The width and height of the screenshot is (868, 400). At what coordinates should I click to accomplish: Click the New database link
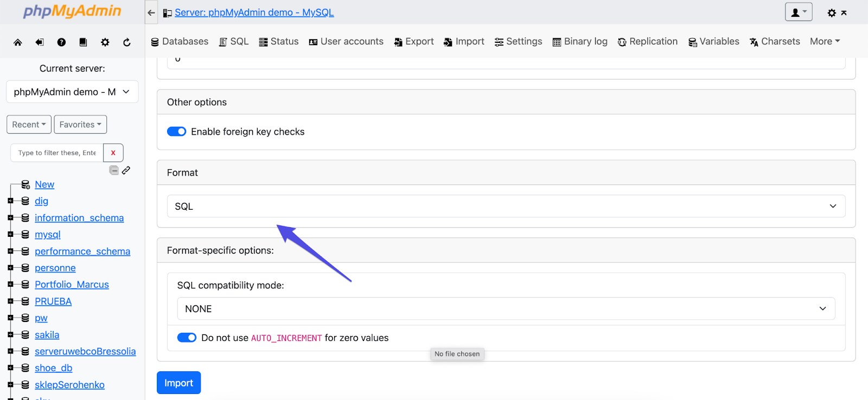click(44, 184)
